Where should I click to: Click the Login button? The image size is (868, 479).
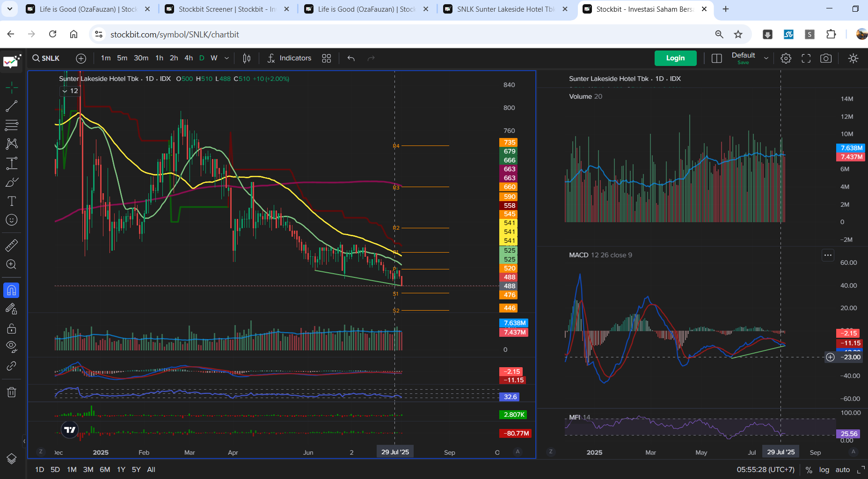(x=675, y=58)
